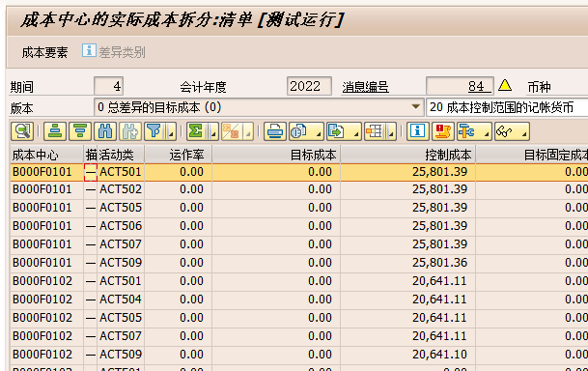Screen dimensions: 588x371
Task: Sort the list in descending order
Action: pyautogui.click(x=80, y=131)
